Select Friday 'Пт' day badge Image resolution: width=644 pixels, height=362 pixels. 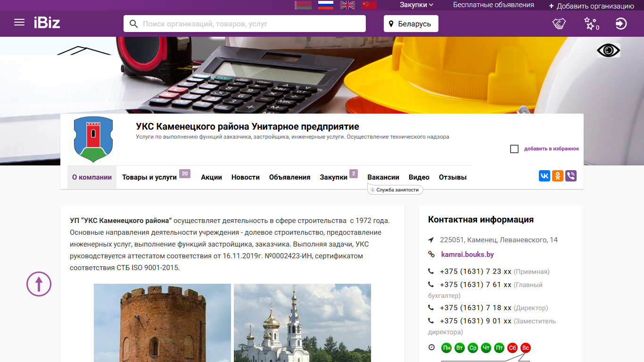(x=499, y=348)
